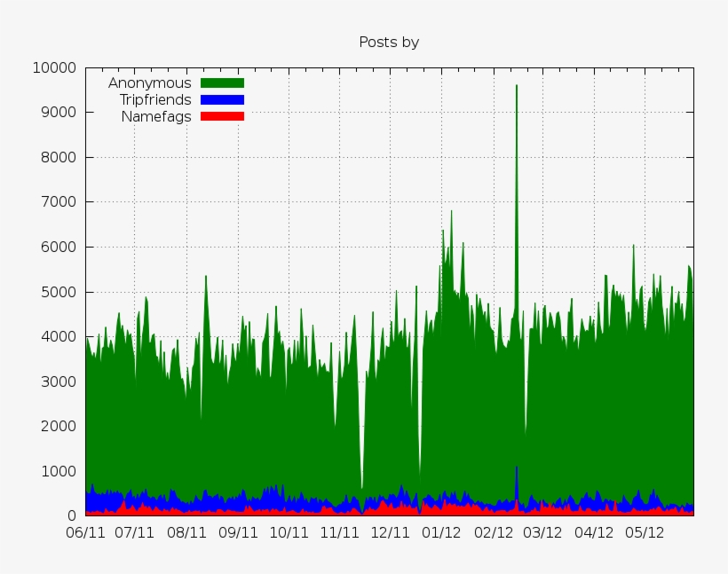The width and height of the screenshot is (728, 574).
Task: Click the 'Namefags' legend label
Action: point(156,116)
